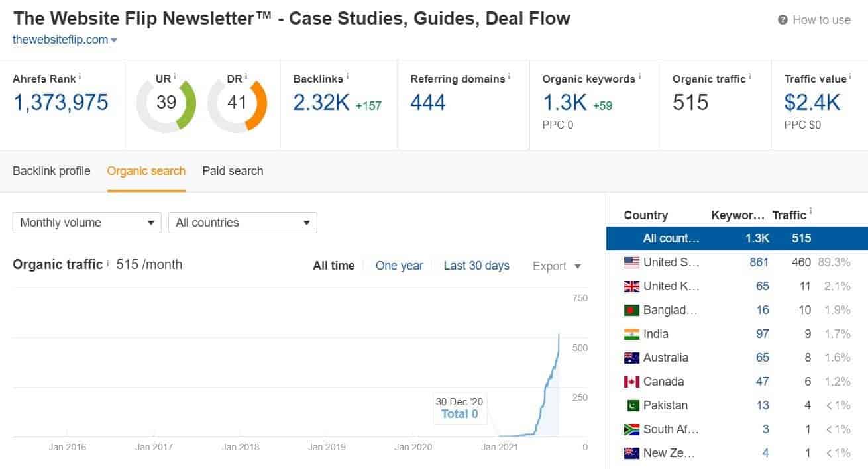Click the Bangladesh flag icon
The width and height of the screenshot is (868, 469).
[x=631, y=310]
